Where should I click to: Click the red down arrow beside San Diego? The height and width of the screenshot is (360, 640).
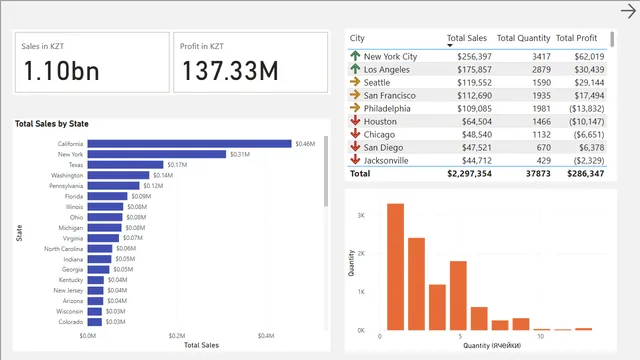coord(355,147)
